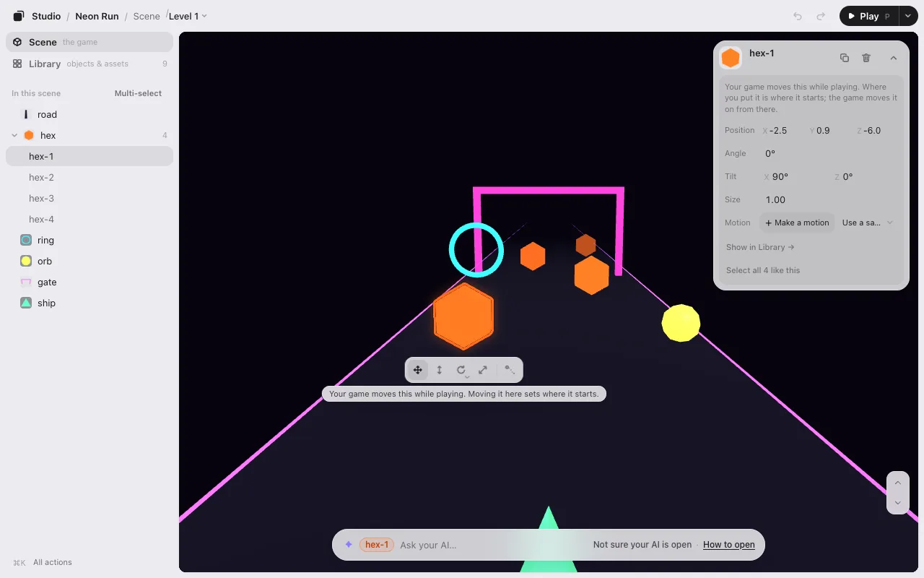Click Neon Run in the breadcrumb
The width and height of the screenshot is (924, 578).
pos(97,16)
